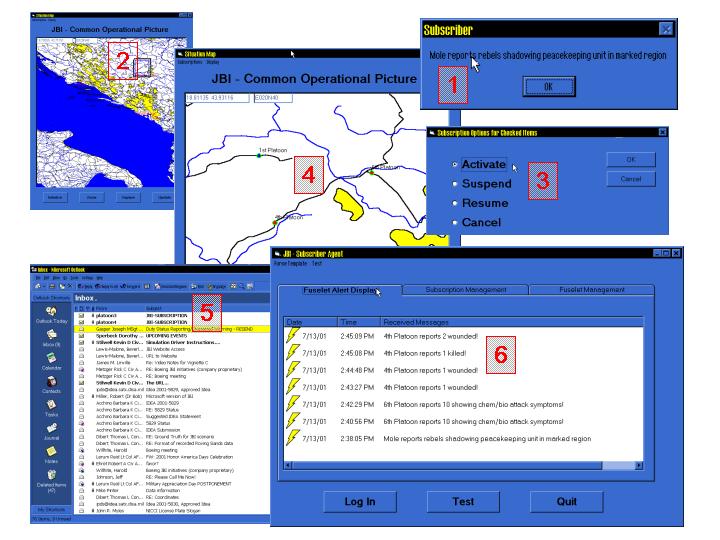Screen dimensions: 720x540
Task: Click Send/Receive in the Outlook toolbar
Action: [x=171, y=286]
